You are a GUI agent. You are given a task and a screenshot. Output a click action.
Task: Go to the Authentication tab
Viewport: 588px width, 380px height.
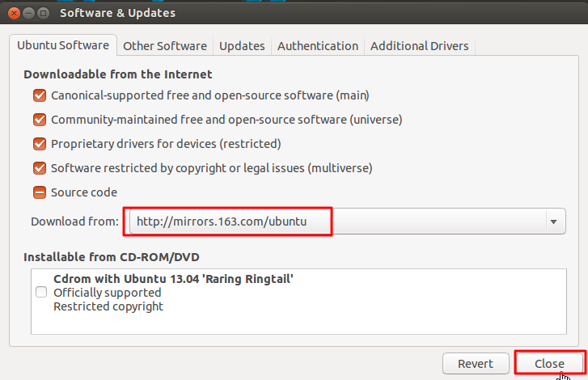point(318,46)
